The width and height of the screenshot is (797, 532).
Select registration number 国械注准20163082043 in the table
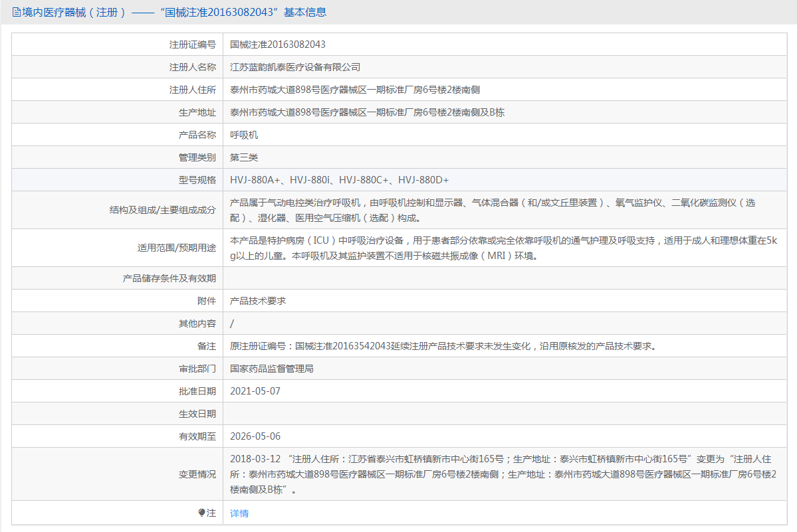pos(278,44)
